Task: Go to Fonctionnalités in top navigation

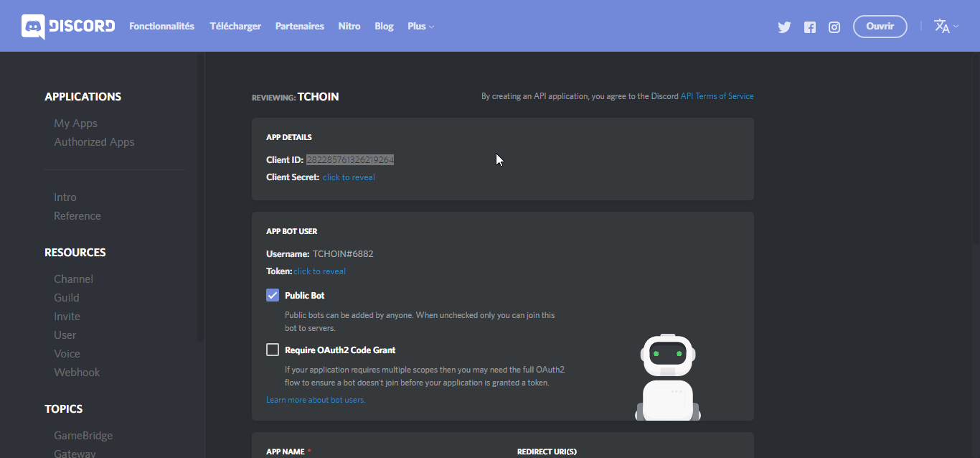Action: [x=161, y=27]
